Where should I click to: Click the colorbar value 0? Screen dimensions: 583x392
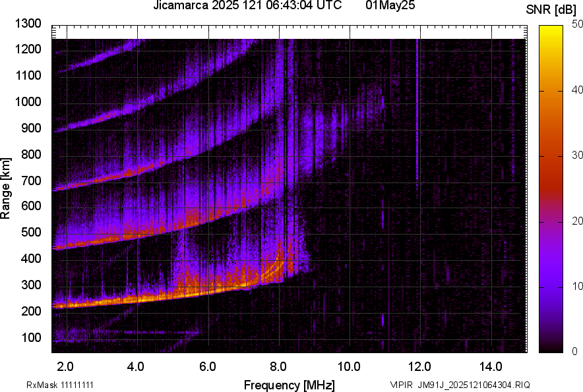[x=575, y=351]
